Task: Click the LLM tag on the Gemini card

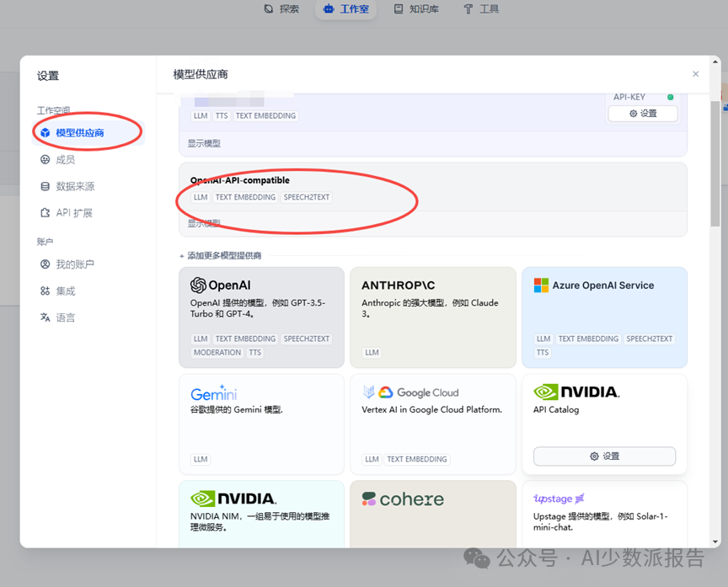Action: pos(201,459)
